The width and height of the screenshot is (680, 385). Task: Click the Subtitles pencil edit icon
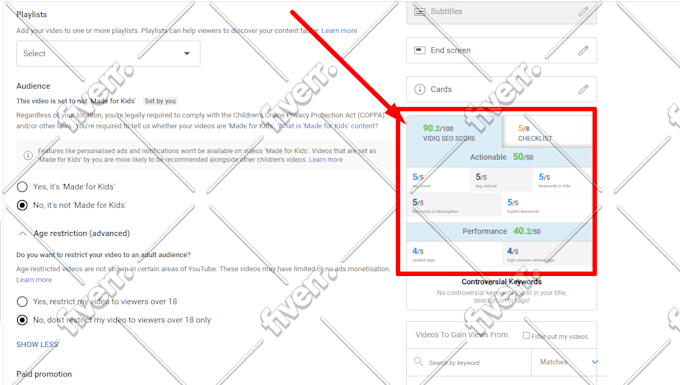pos(583,11)
